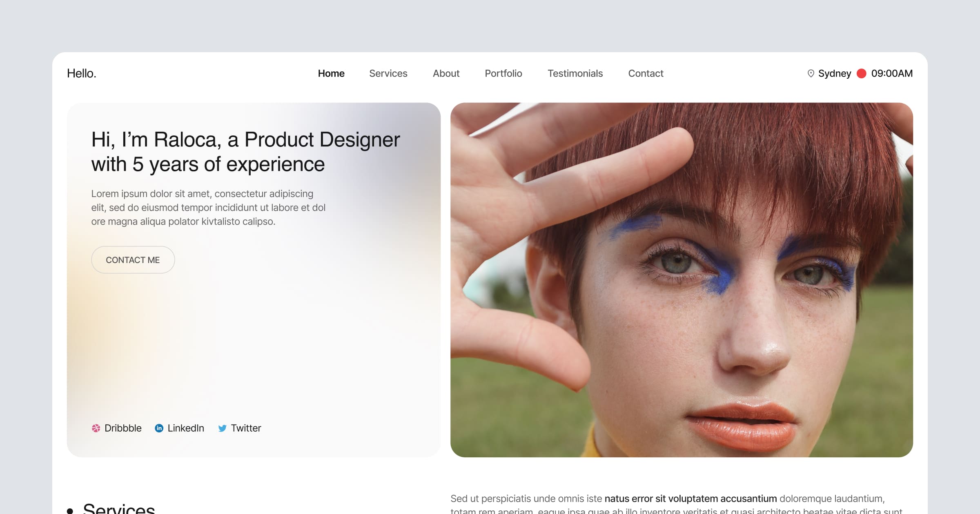Click the Services section bullet
Screen dimensions: 980x514
pos(70,510)
